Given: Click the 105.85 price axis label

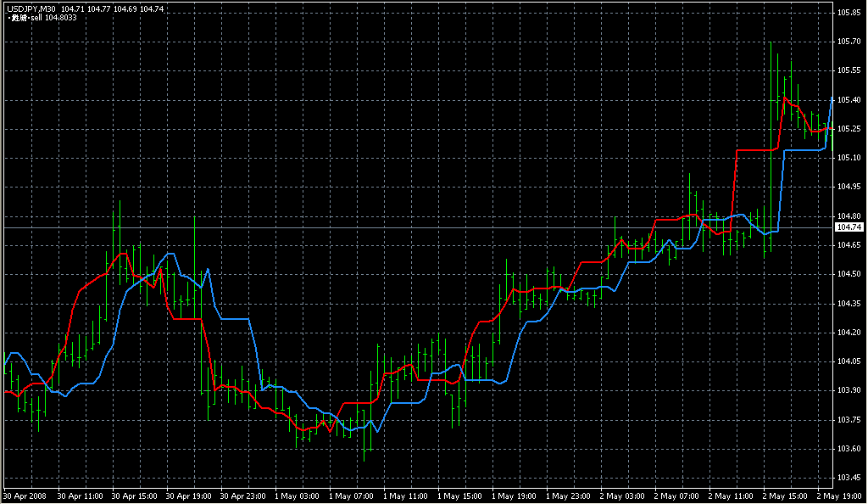Looking at the screenshot, I should coord(849,13).
